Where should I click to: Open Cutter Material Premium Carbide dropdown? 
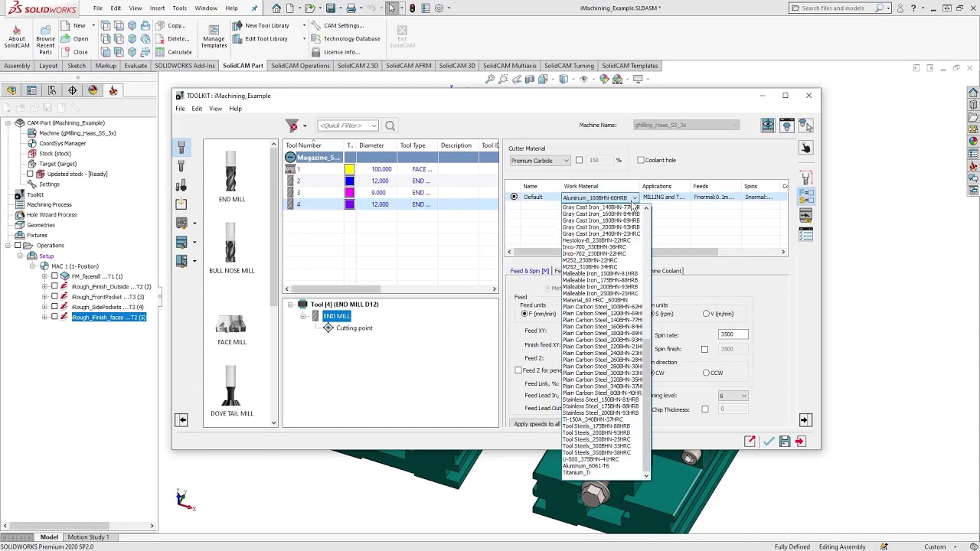(x=540, y=161)
